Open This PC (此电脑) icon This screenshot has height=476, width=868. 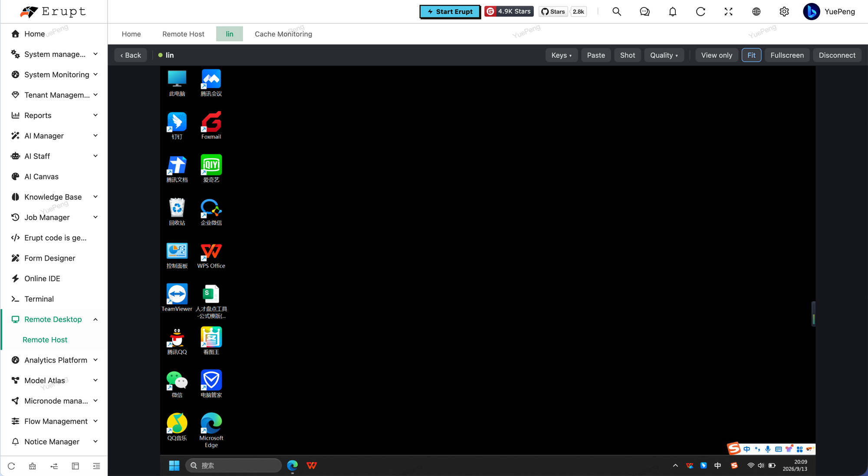pos(177,83)
